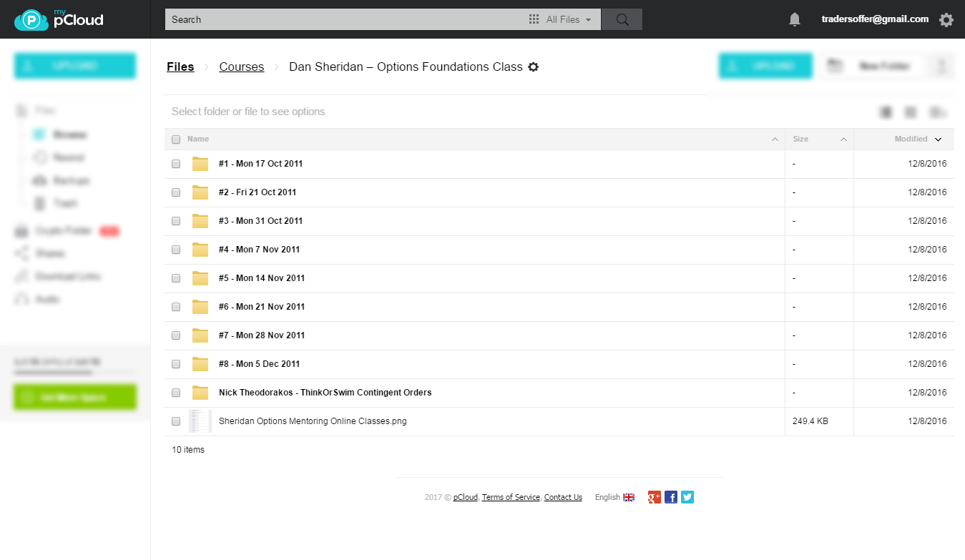Click the Twitter icon in footer

(x=687, y=497)
